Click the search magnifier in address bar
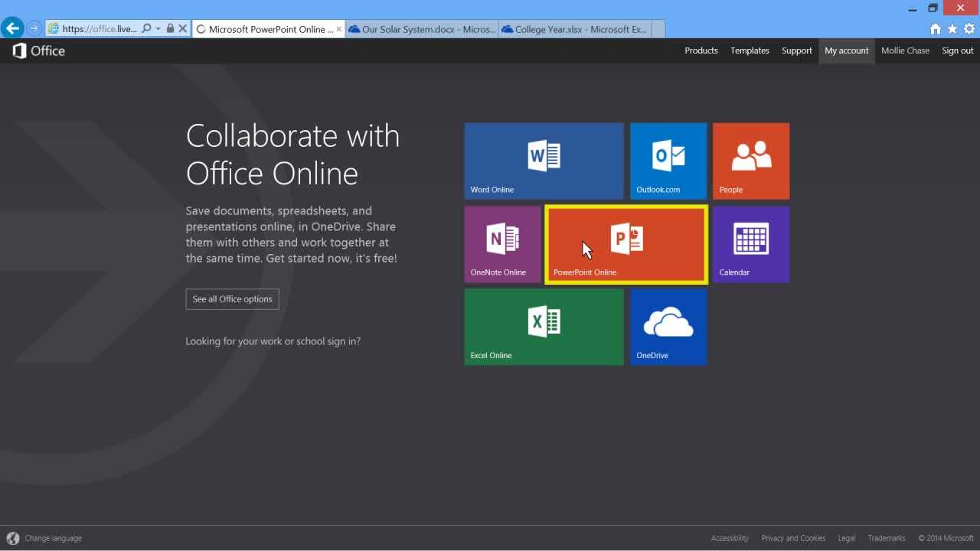The width and height of the screenshot is (980, 551). [146, 28]
